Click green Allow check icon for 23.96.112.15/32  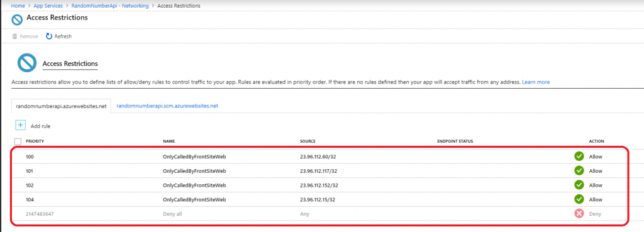579,199
